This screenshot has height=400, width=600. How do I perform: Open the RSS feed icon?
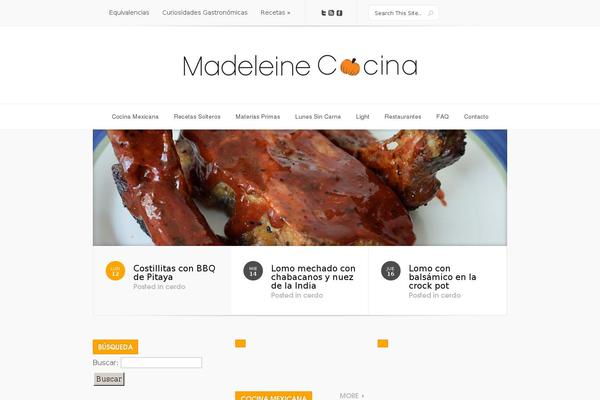331,13
